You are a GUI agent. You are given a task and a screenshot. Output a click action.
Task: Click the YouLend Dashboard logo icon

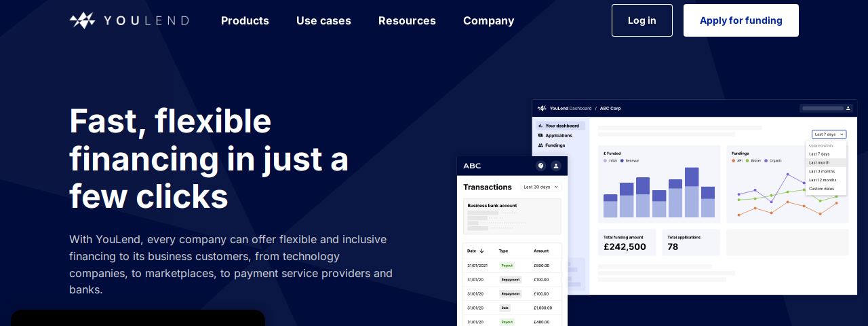(x=542, y=108)
